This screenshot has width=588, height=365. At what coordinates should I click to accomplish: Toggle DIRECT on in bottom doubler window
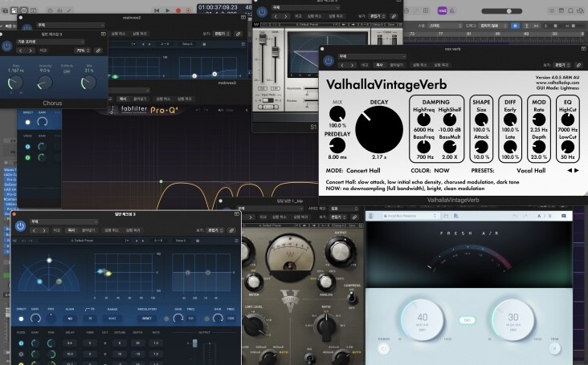tap(21, 318)
